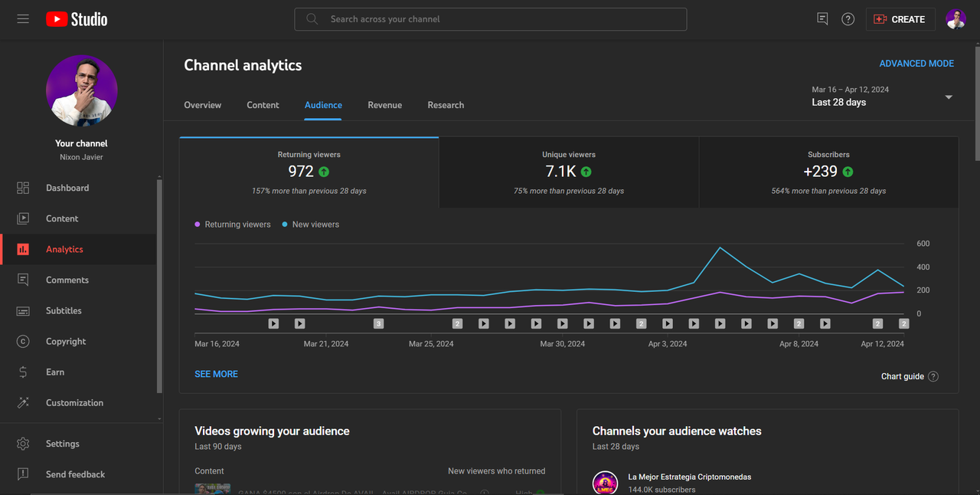Open ADVANCED MODE
Image resolution: width=980 pixels, height=495 pixels.
916,64
